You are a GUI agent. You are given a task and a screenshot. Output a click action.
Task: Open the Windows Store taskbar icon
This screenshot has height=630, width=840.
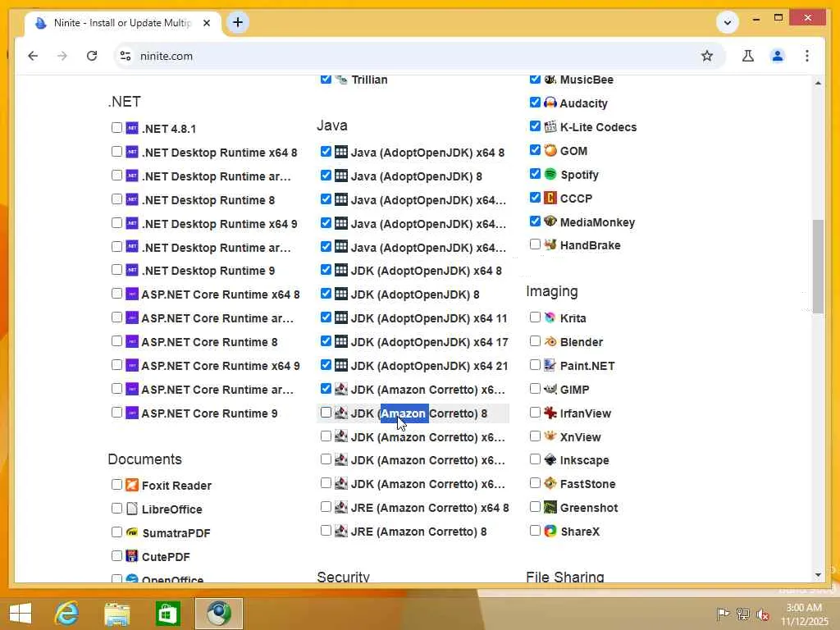[167, 613]
